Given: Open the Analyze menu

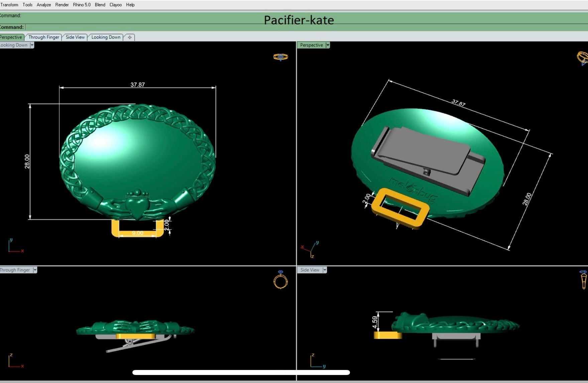Looking at the screenshot, I should (43, 5).
